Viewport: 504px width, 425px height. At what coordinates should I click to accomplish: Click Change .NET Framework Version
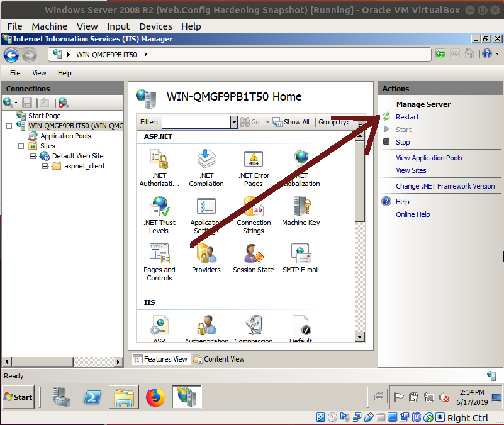[x=445, y=186]
